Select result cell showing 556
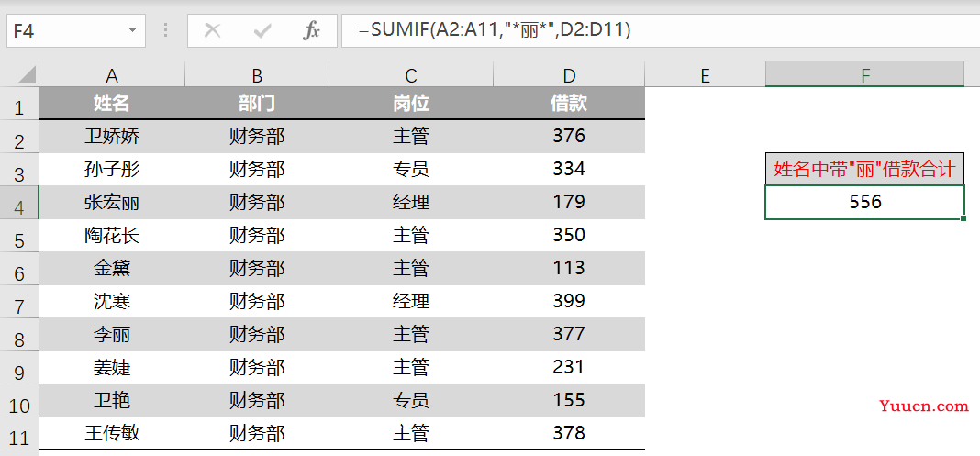The height and width of the screenshot is (456, 980). [865, 202]
